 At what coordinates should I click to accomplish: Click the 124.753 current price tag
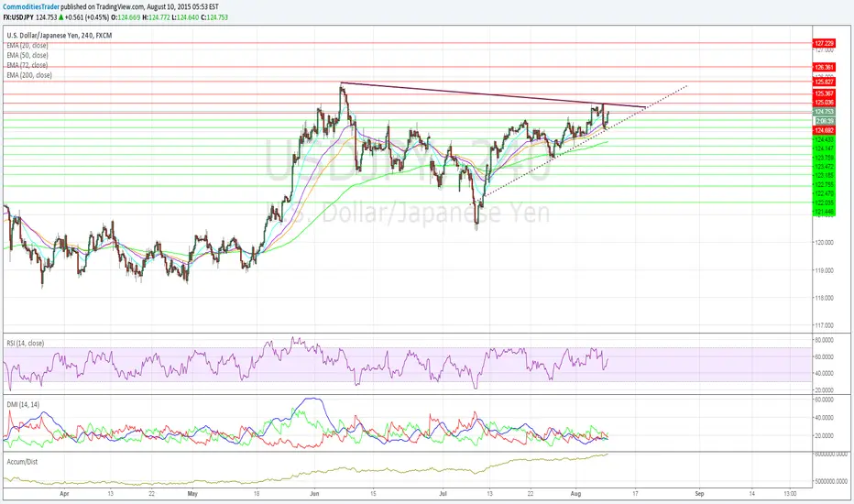point(824,112)
